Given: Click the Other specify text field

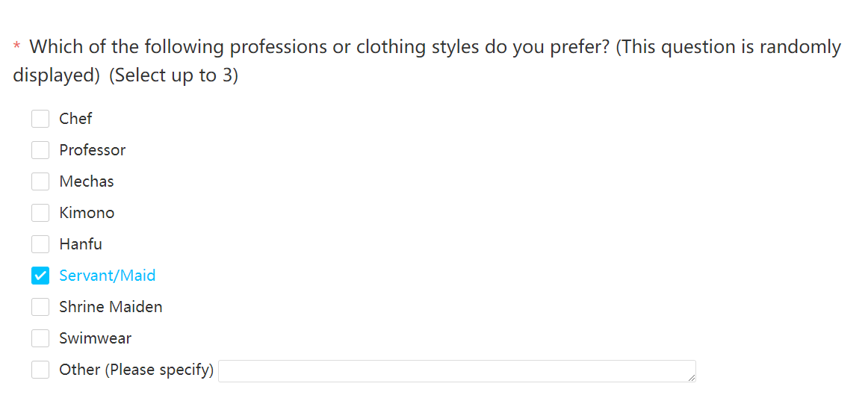Looking at the screenshot, I should pyautogui.click(x=457, y=371).
